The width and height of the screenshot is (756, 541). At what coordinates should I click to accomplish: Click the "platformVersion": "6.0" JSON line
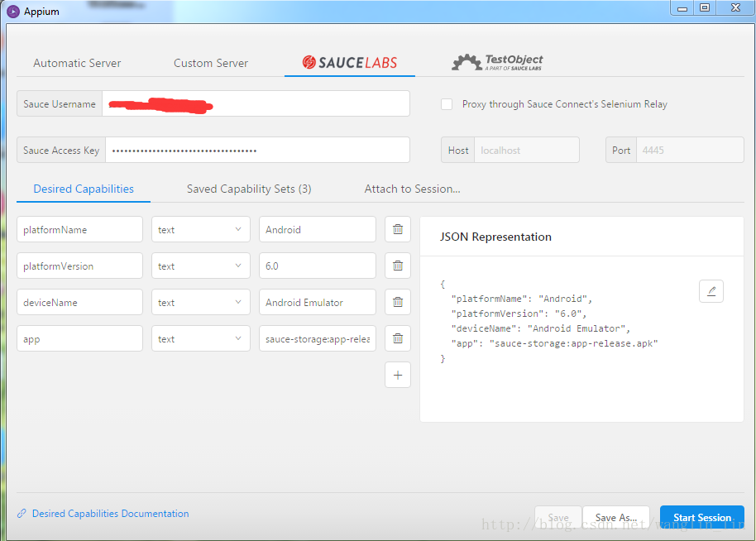[519, 314]
